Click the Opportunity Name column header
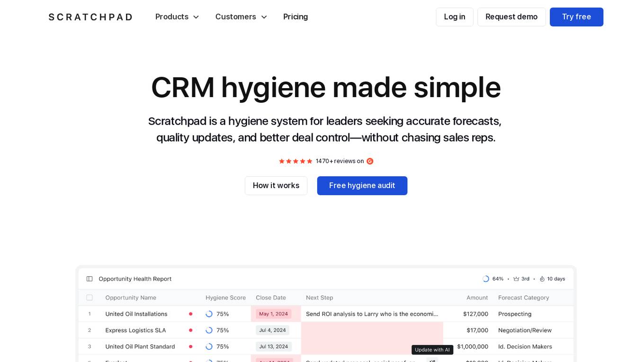The image size is (644, 362). [131, 298]
